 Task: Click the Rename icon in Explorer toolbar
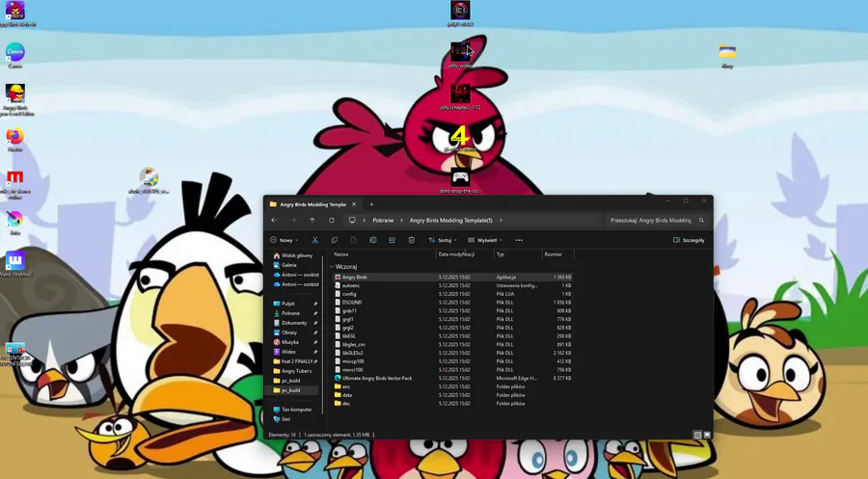(372, 240)
